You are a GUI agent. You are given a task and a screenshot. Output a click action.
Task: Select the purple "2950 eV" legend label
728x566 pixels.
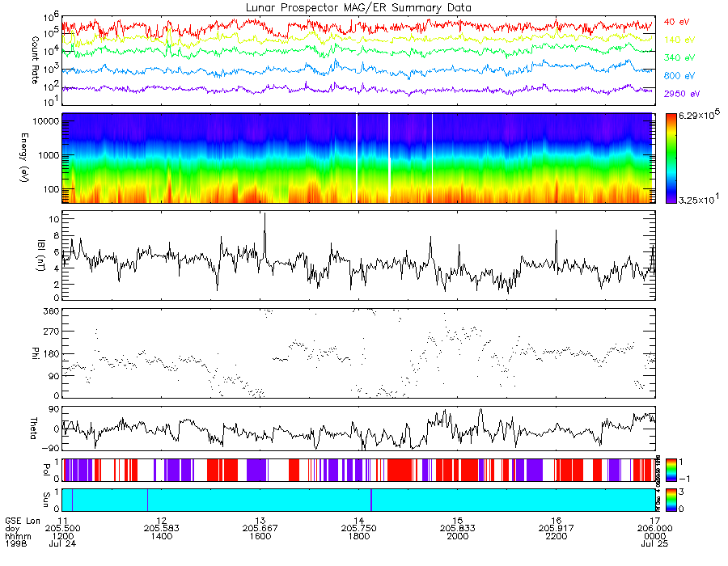point(682,94)
